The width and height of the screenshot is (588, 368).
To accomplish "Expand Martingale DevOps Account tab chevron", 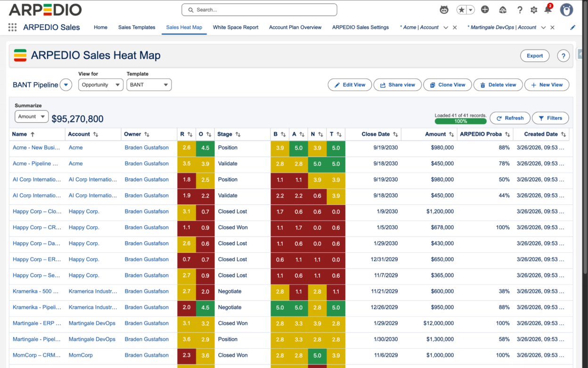I will click(543, 27).
